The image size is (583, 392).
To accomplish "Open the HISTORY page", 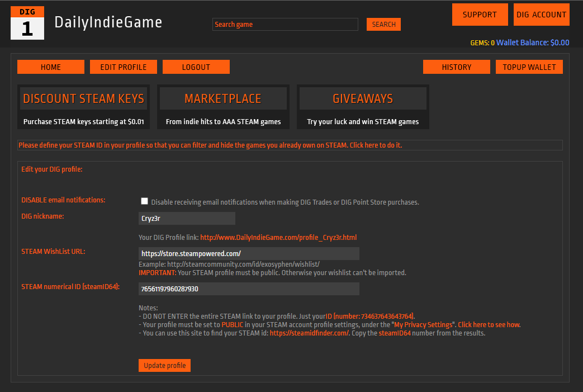I will pos(456,67).
